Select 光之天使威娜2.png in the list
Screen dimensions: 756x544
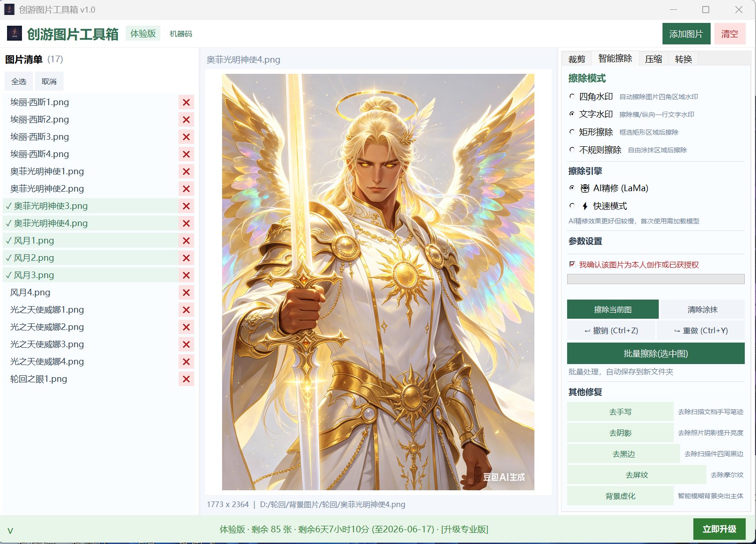[x=91, y=327]
